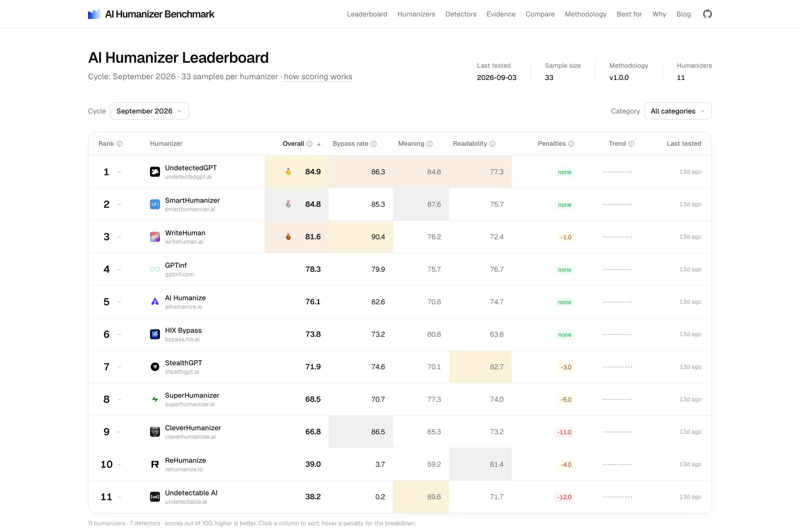Open the GPTinf humanizer link
The image size is (800, 532).
[x=176, y=265]
